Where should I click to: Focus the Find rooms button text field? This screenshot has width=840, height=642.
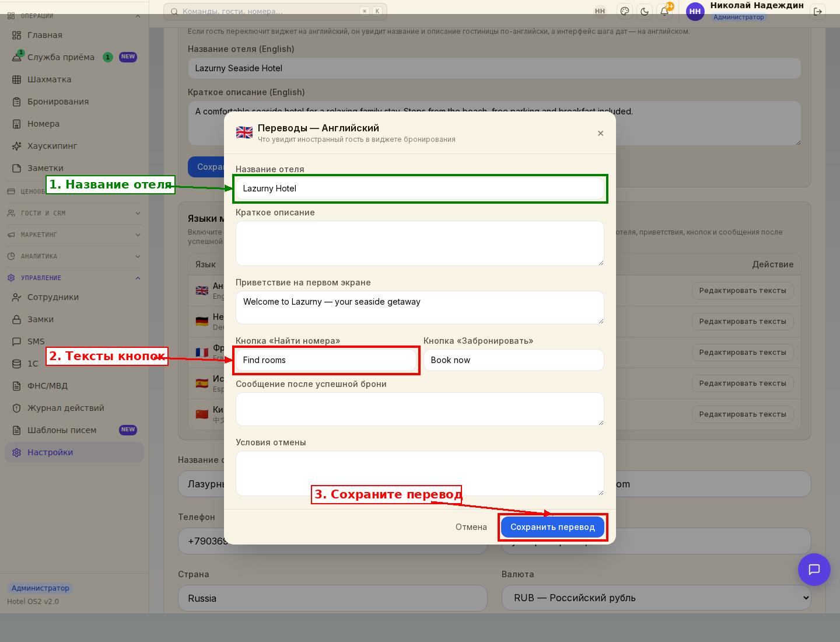[326, 360]
